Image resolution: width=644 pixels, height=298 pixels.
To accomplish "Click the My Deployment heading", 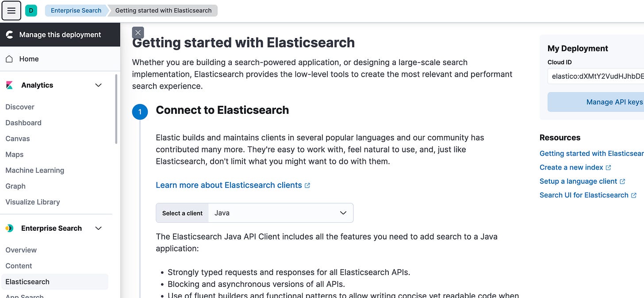I will pos(578,49).
